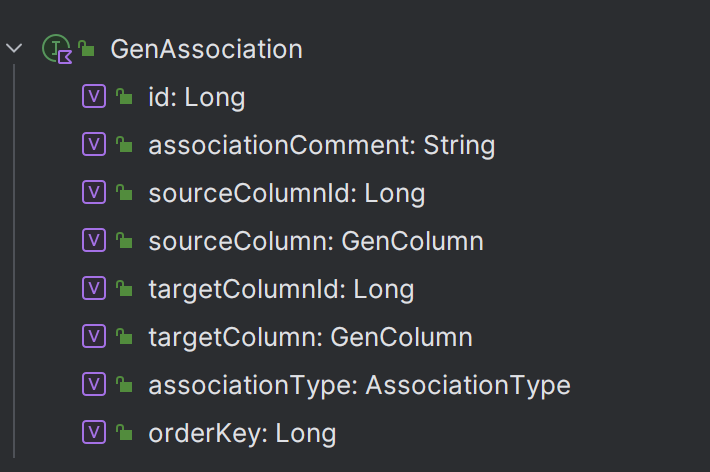Image resolution: width=710 pixels, height=472 pixels.
Task: Select targetColumnId: Long property
Action: 281,289
